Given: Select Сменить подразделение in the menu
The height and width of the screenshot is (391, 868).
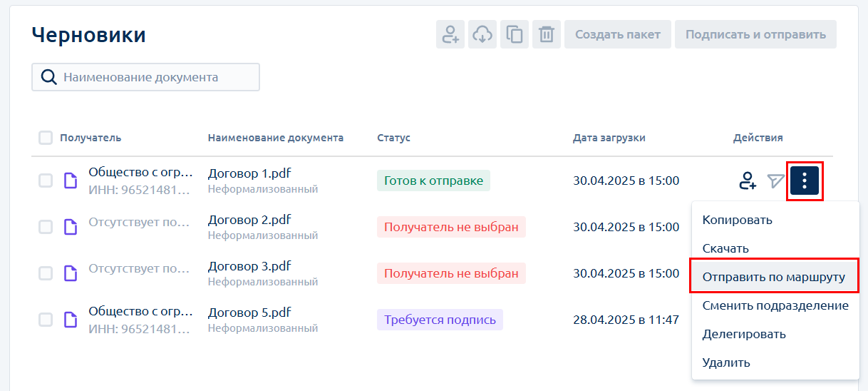Looking at the screenshot, I should coord(775,305).
